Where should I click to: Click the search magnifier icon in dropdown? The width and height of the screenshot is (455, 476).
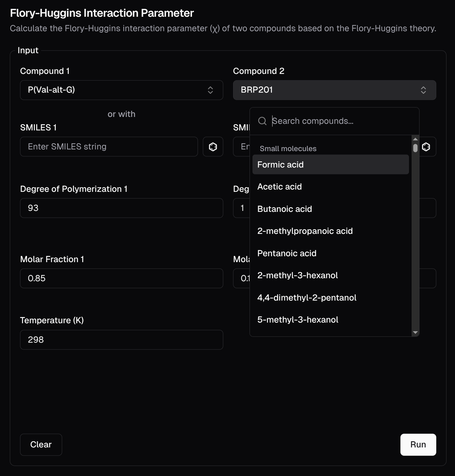[262, 121]
